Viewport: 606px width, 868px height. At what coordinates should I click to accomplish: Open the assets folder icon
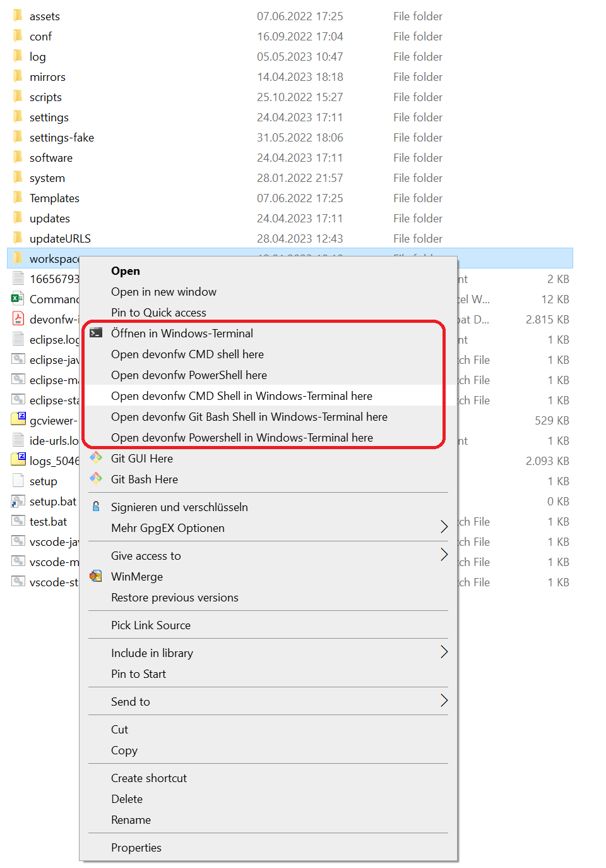[18, 16]
